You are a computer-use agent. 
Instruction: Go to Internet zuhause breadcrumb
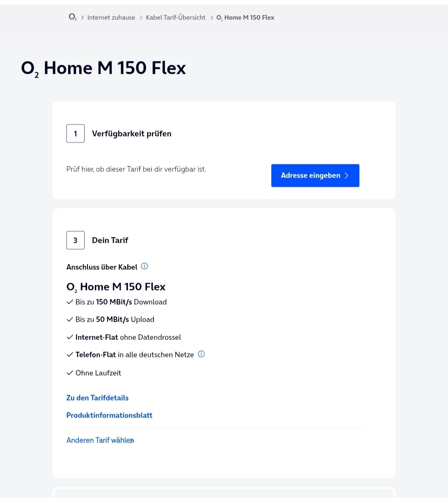click(111, 17)
